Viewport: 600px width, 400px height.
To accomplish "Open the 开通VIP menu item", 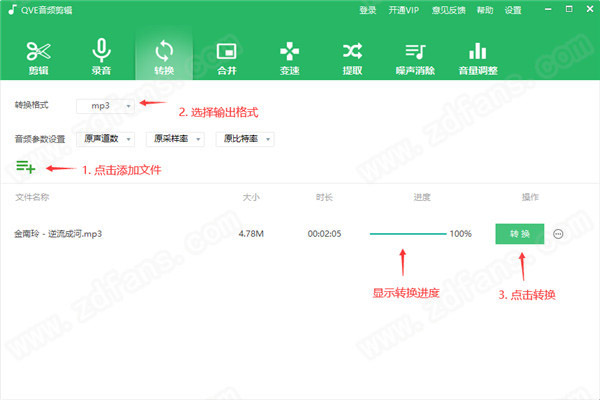I will [404, 10].
